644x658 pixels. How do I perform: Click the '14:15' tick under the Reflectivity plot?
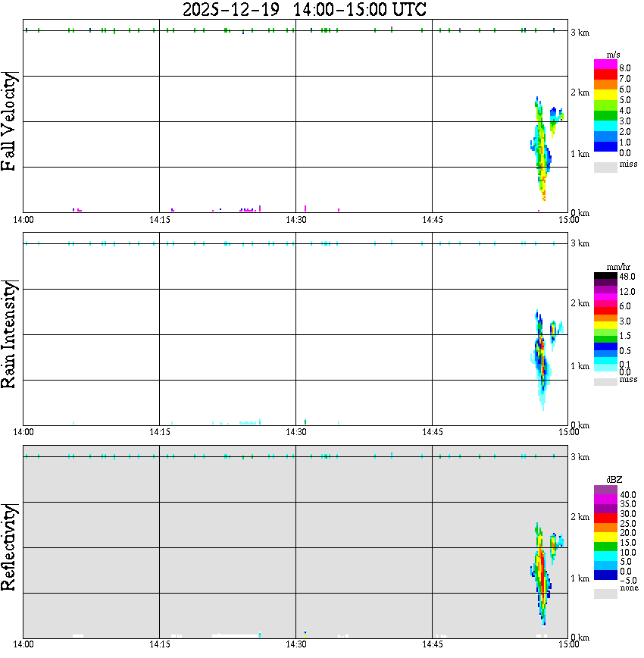click(160, 644)
